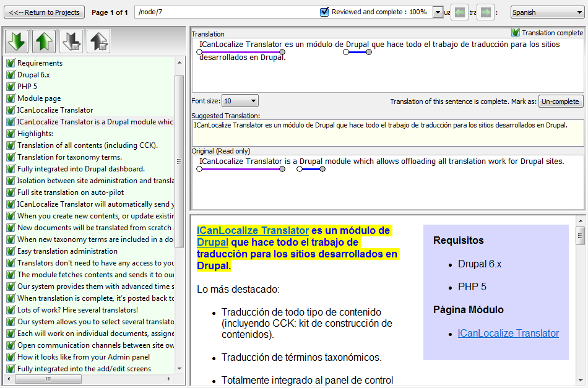The width and height of the screenshot is (588, 388).
Task: Click the Un-complete button
Action: pos(561,101)
